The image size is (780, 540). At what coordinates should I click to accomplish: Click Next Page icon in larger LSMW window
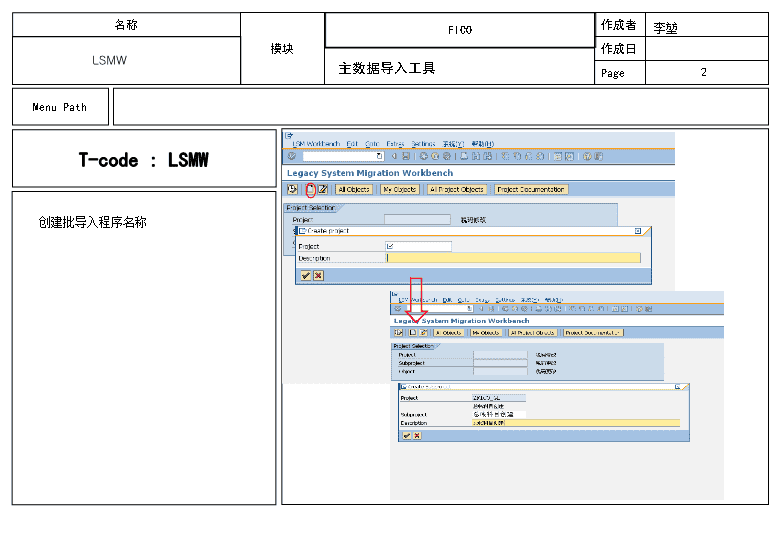coord(528,156)
